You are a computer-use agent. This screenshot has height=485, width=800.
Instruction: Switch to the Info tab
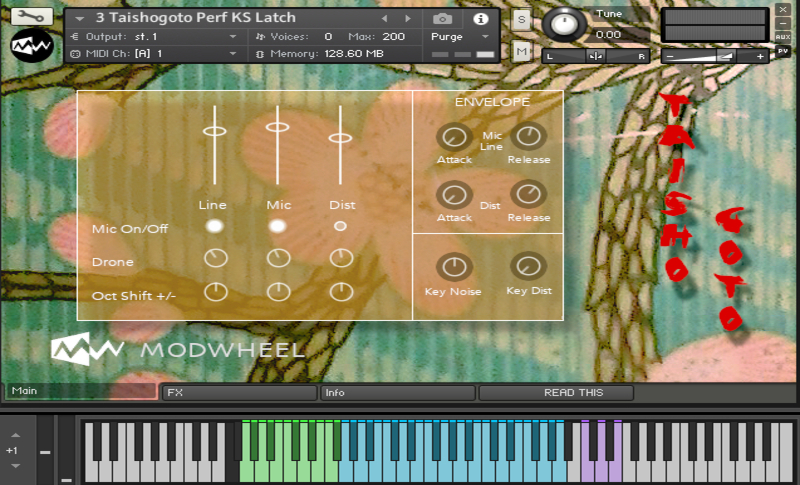(397, 393)
